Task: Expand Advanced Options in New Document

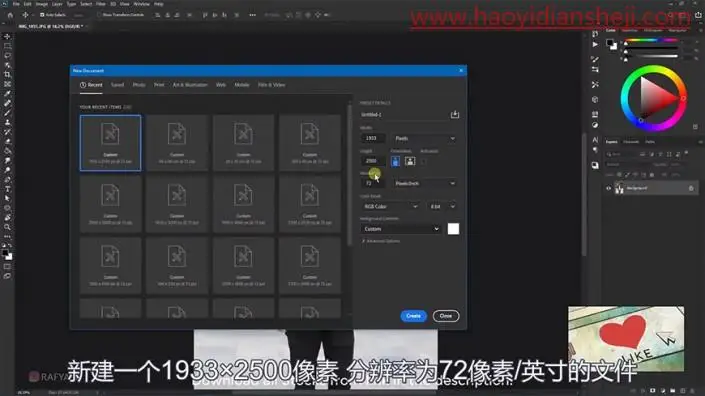Action: pyautogui.click(x=381, y=241)
